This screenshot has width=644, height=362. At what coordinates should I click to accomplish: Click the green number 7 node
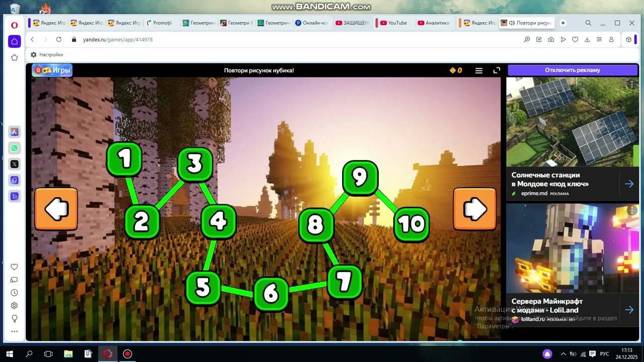pyautogui.click(x=345, y=283)
